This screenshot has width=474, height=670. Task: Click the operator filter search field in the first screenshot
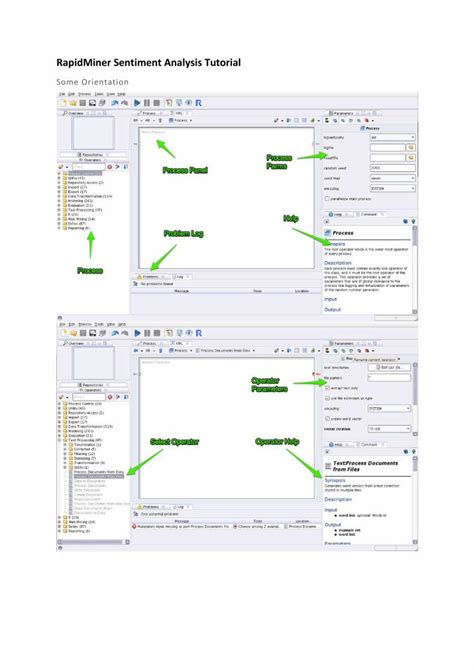point(88,167)
